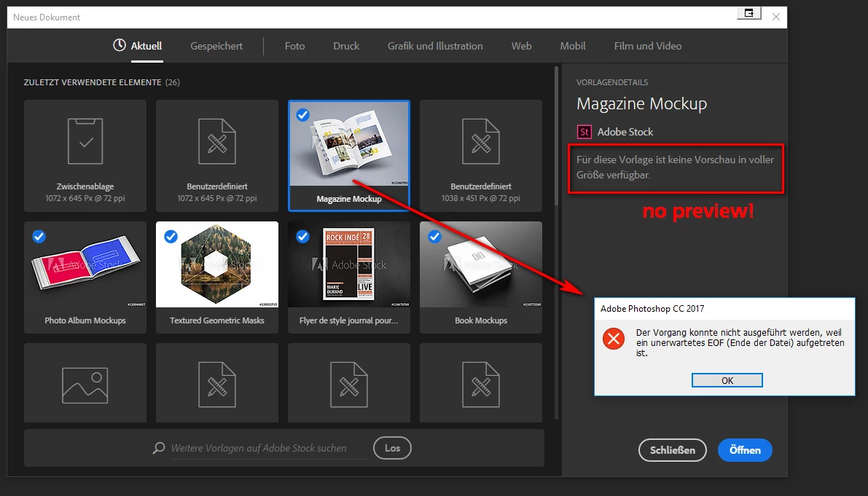The image size is (868, 496).
Task: Click the clock icon beside Aktuell
Action: tap(120, 45)
